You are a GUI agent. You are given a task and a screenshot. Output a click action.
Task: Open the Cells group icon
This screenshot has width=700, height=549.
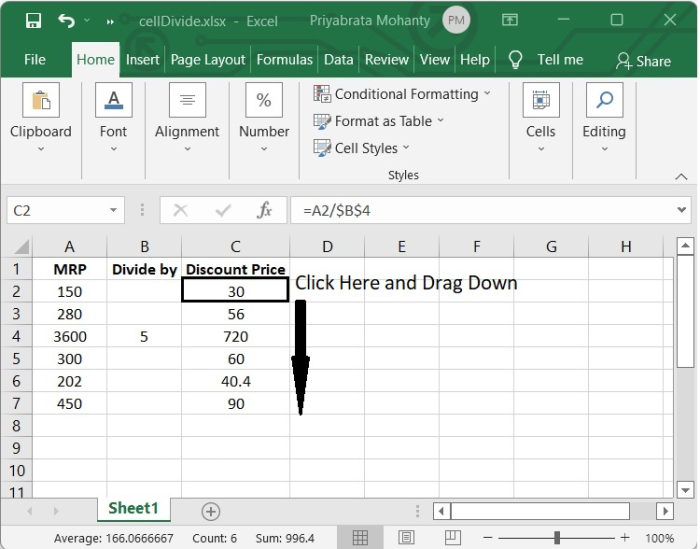coord(540,101)
